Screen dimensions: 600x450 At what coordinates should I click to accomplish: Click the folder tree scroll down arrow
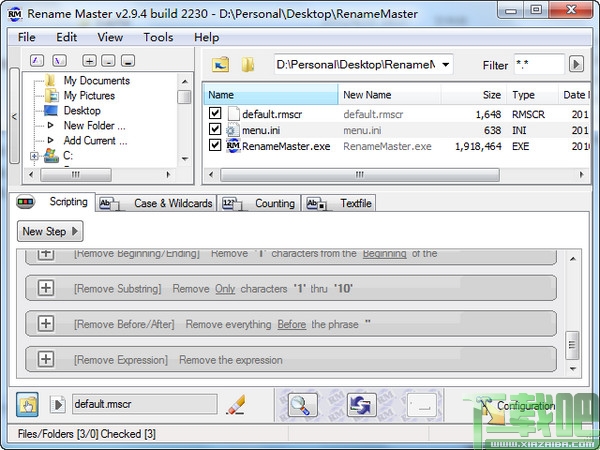(185, 159)
